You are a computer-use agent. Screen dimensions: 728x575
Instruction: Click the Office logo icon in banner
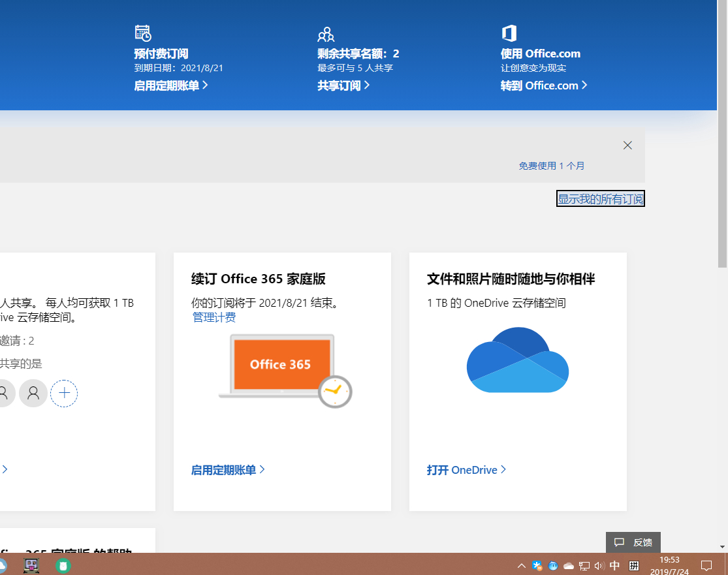[x=509, y=33]
